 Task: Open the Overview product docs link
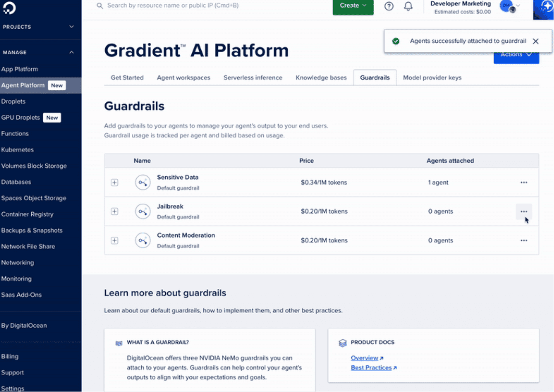click(x=364, y=358)
